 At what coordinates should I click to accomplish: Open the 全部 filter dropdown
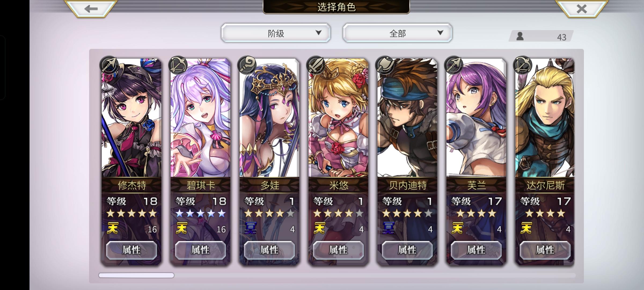(x=397, y=33)
